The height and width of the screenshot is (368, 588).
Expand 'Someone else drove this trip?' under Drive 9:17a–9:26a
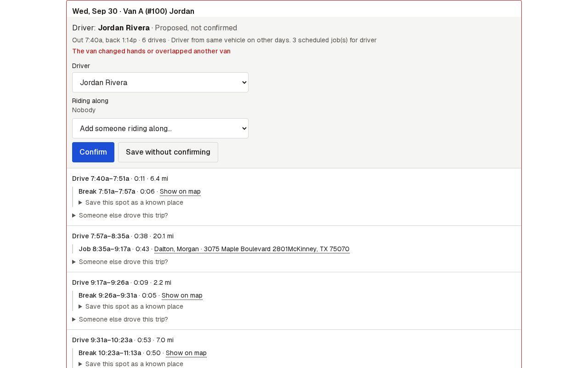click(120, 319)
